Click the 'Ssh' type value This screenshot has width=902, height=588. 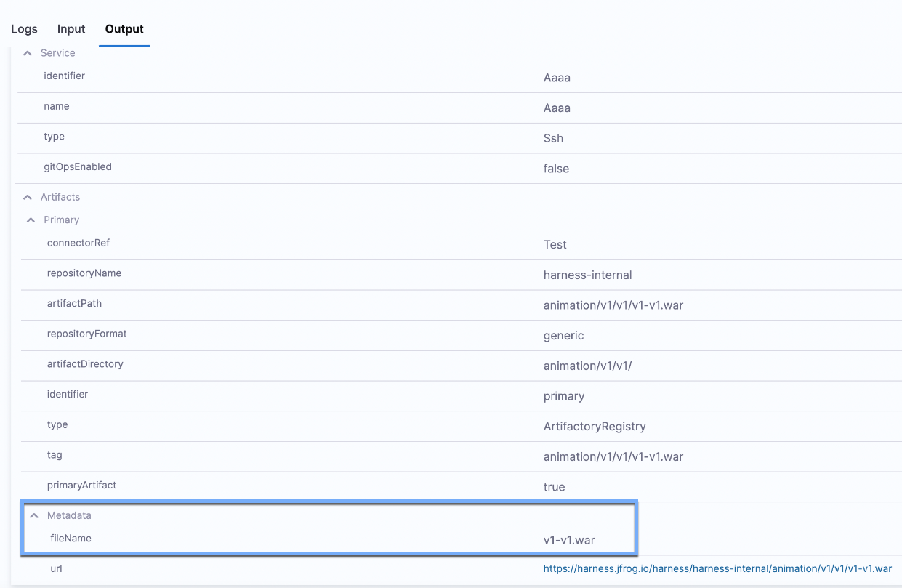tap(553, 138)
